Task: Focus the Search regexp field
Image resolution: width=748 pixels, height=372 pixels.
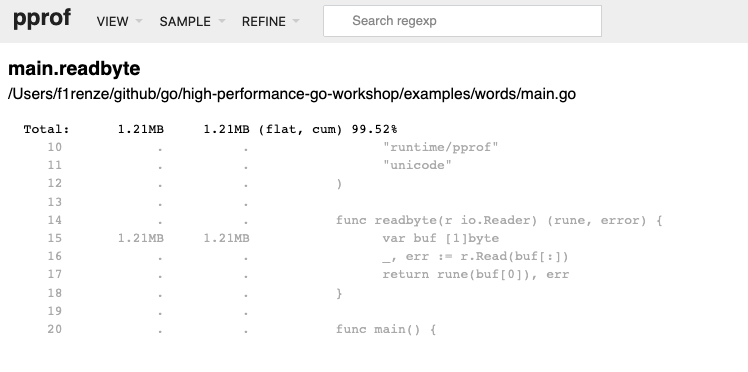Action: [x=462, y=21]
